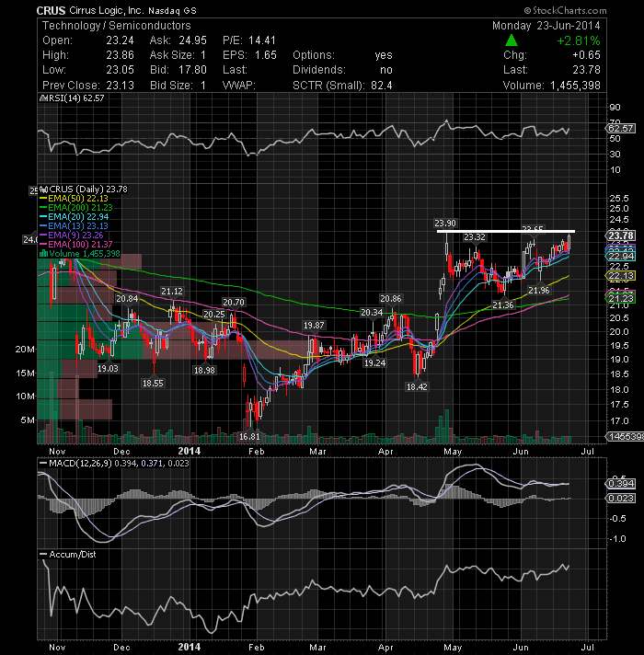
Task: Click the volume bars icon in the legend
Action: (43, 254)
